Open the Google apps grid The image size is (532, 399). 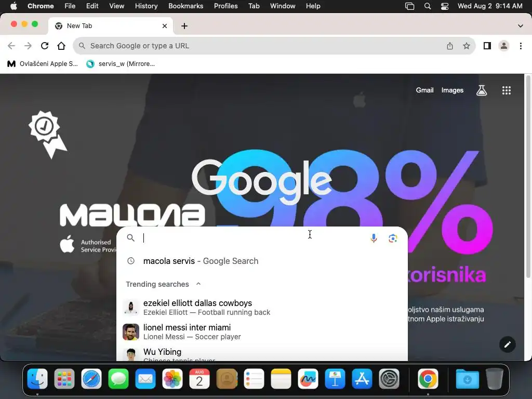[506, 90]
